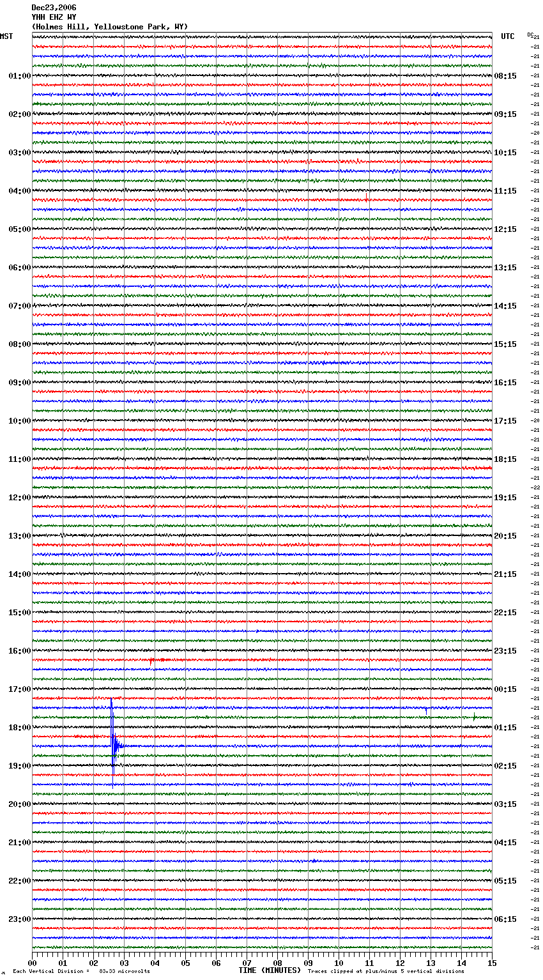Click the 15:15 UTC time label
The height and width of the screenshot is (980, 543).
tap(505, 344)
